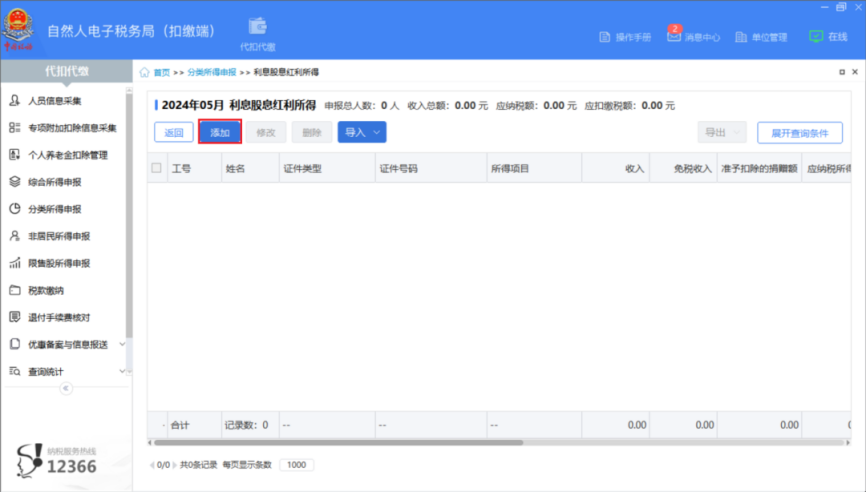
Task: Expand 优惠备案与信息报送 chevron
Action: 122,344
